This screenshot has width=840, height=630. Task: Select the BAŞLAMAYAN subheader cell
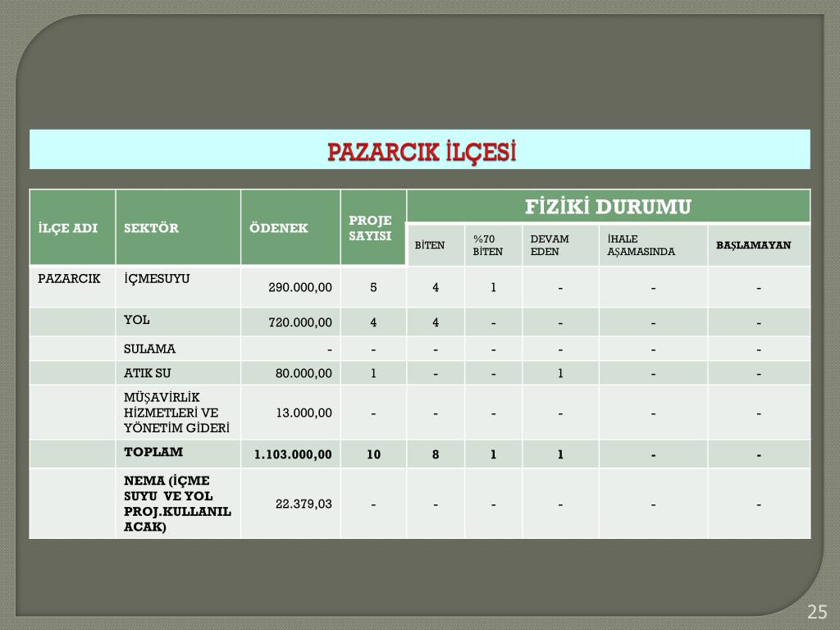(x=759, y=245)
